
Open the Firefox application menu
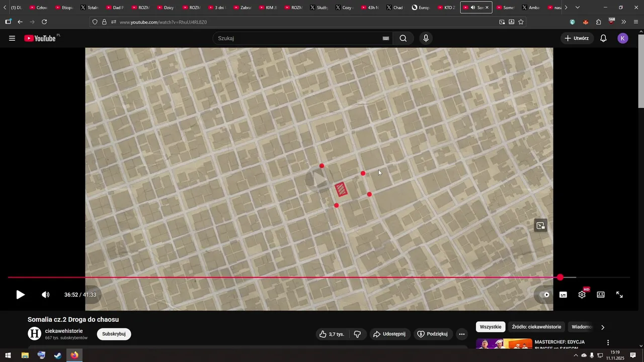(x=636, y=22)
